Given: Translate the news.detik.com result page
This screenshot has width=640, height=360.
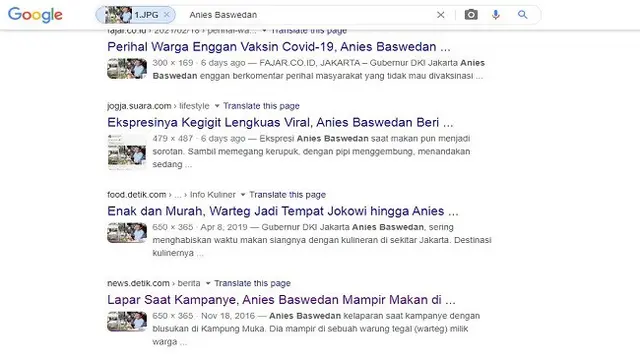Looking at the screenshot, I should [252, 283].
